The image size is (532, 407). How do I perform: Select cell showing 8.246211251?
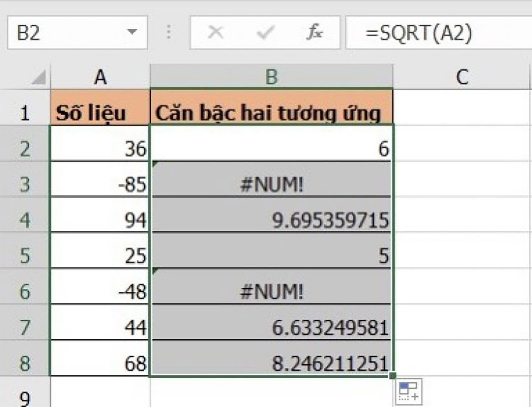[x=272, y=358]
